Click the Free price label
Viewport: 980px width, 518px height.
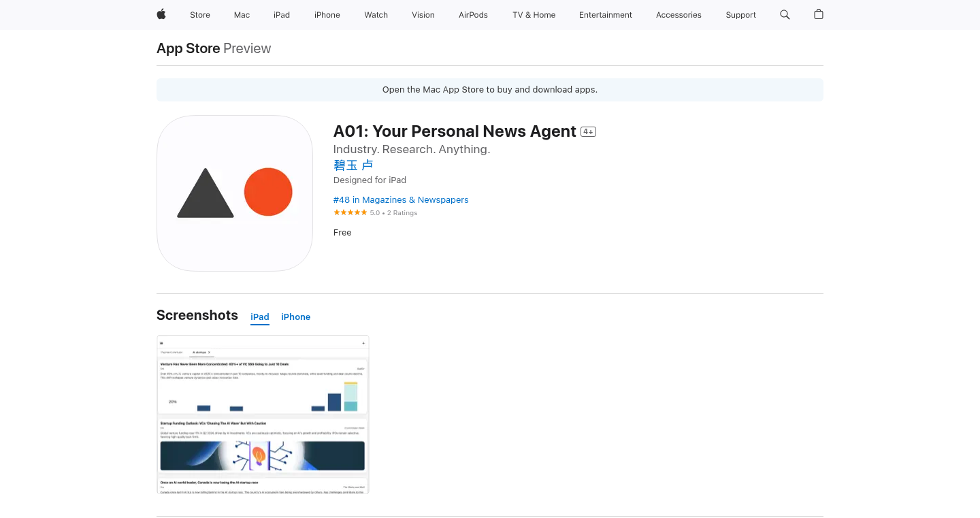click(x=342, y=233)
